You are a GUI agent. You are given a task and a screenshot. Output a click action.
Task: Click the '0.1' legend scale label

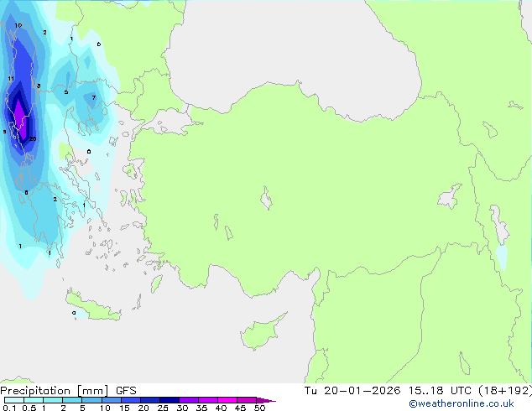[x=9, y=408]
